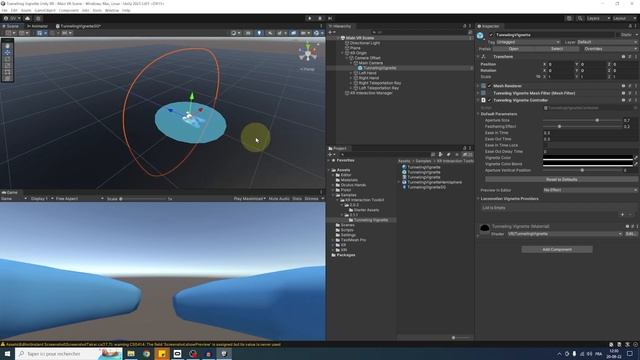The width and height of the screenshot is (640, 360).
Task: Click the Vignette Color Blend eyedropper icon
Action: 636,164
